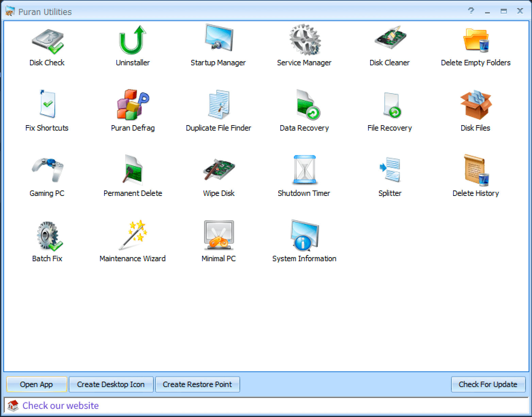Screen dimensions: 532x417
Task: Click the Puran Defrag colored cubes icon
Action: [x=133, y=104]
